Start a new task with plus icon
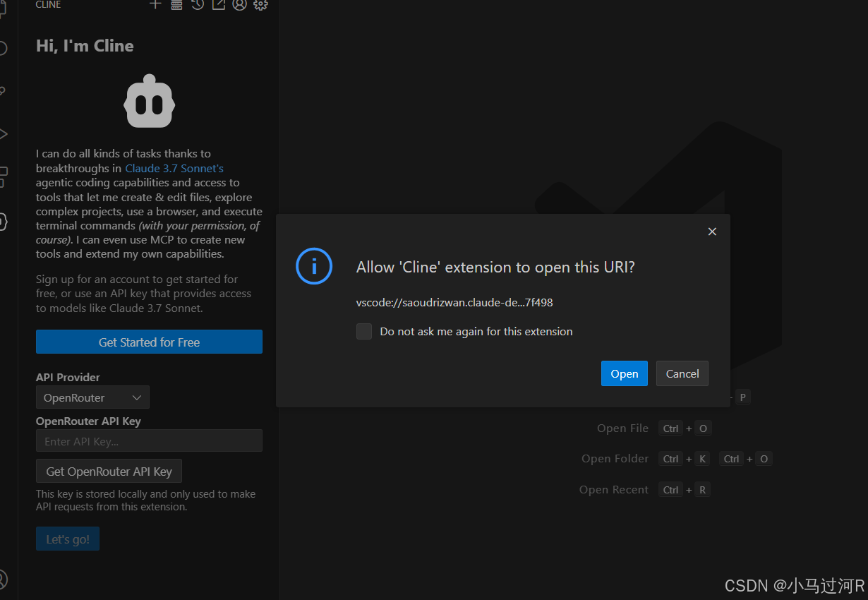This screenshot has height=600, width=868. [x=155, y=4]
